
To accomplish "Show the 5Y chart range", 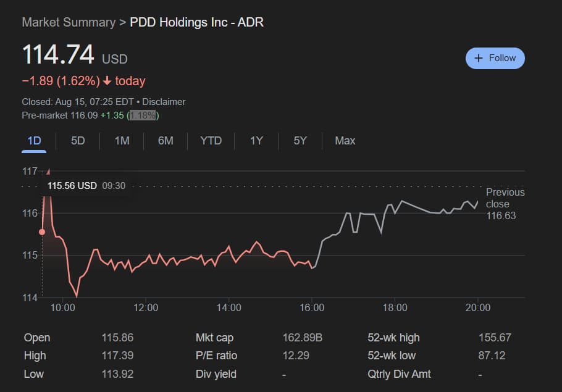I will [300, 141].
